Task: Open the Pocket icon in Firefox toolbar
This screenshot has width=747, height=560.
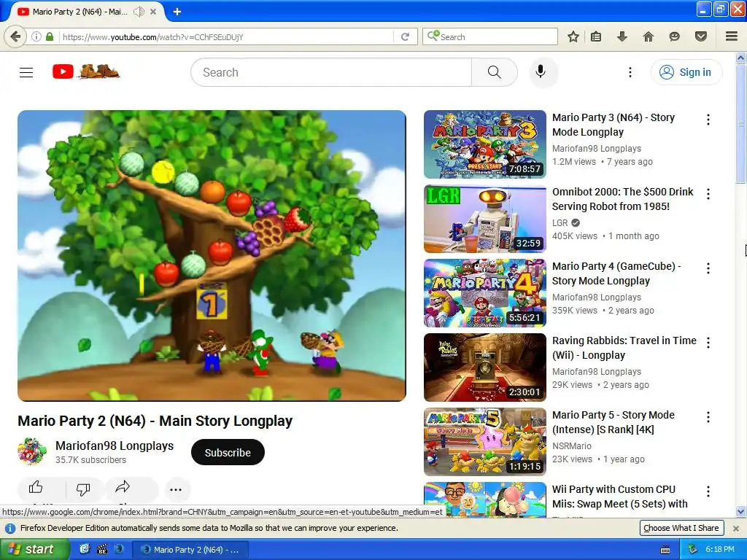Action: pos(700,36)
